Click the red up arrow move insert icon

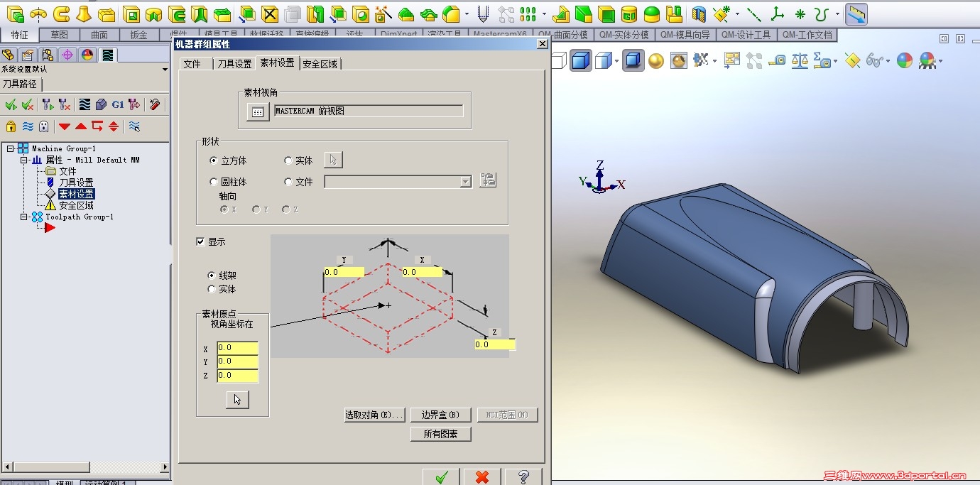click(81, 126)
